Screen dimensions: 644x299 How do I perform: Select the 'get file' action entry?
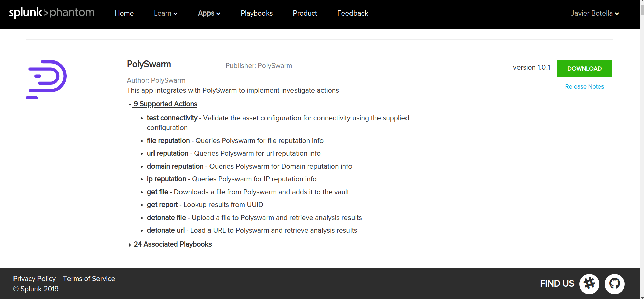248,192
